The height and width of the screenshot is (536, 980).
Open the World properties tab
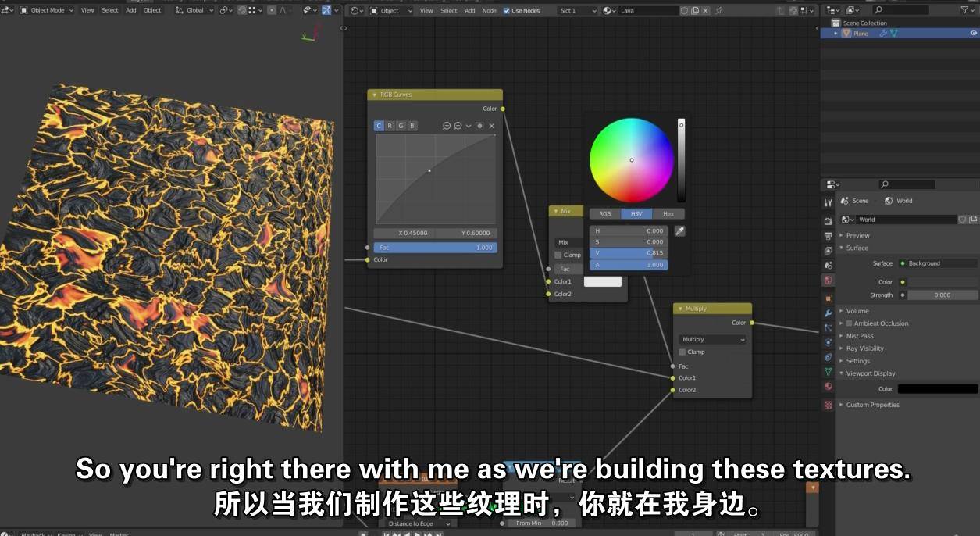click(x=828, y=280)
